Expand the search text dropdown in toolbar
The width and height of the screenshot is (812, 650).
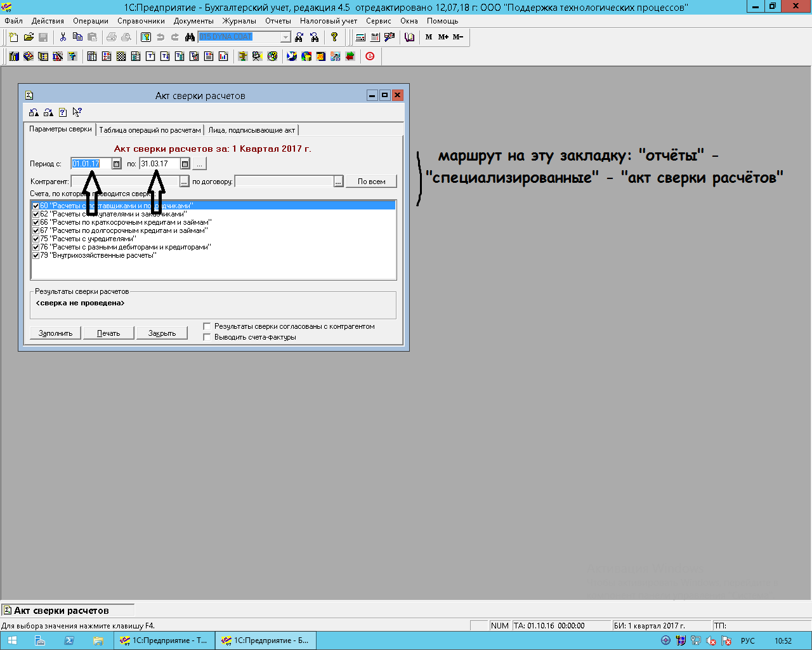coord(285,37)
